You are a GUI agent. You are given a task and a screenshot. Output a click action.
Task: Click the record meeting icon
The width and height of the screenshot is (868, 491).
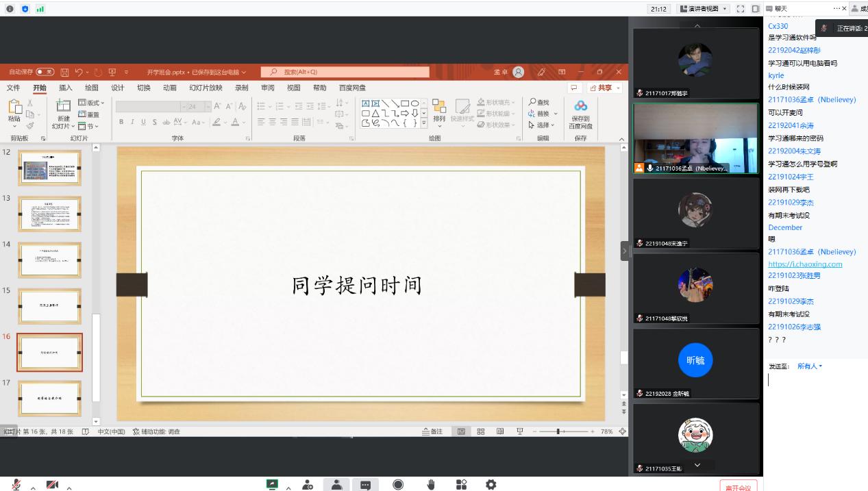pyautogui.click(x=398, y=485)
